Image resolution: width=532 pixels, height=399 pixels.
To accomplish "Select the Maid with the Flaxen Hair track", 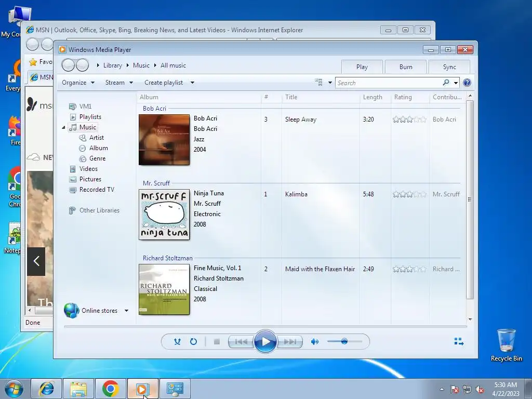I will (320, 269).
